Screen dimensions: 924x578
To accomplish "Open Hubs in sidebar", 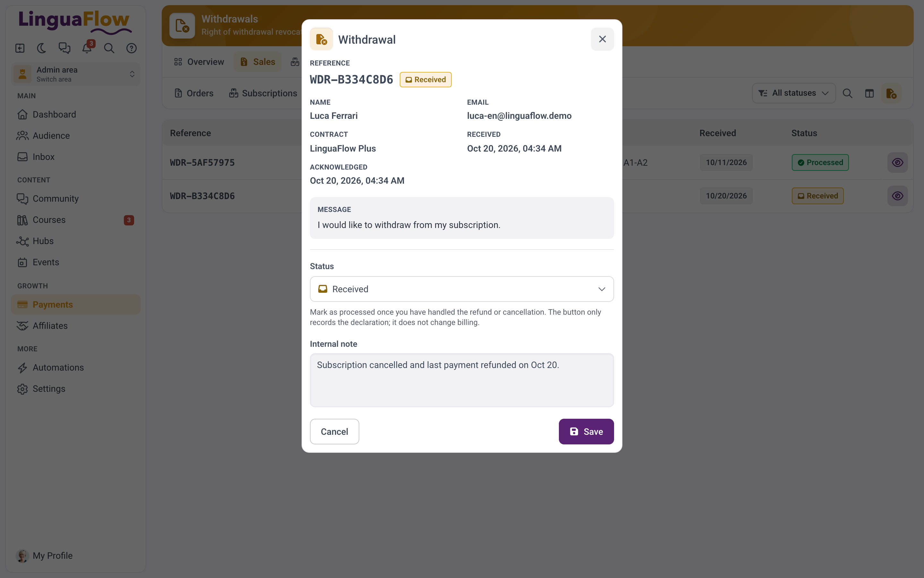I will coord(76,241).
